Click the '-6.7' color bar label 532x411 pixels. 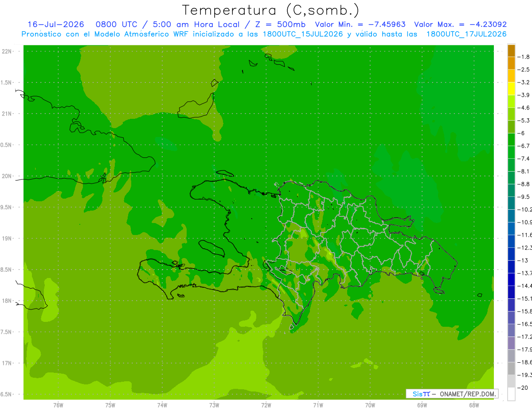tap(524, 146)
